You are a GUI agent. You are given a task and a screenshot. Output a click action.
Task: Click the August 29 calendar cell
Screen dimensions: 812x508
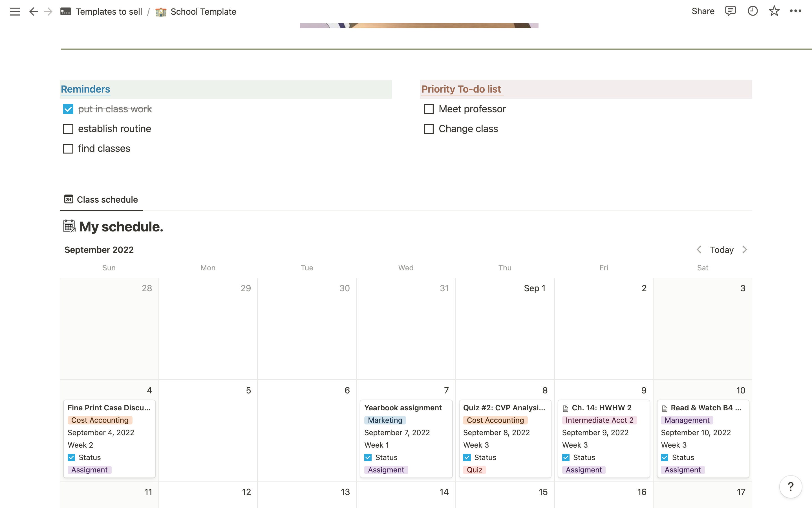coord(208,329)
